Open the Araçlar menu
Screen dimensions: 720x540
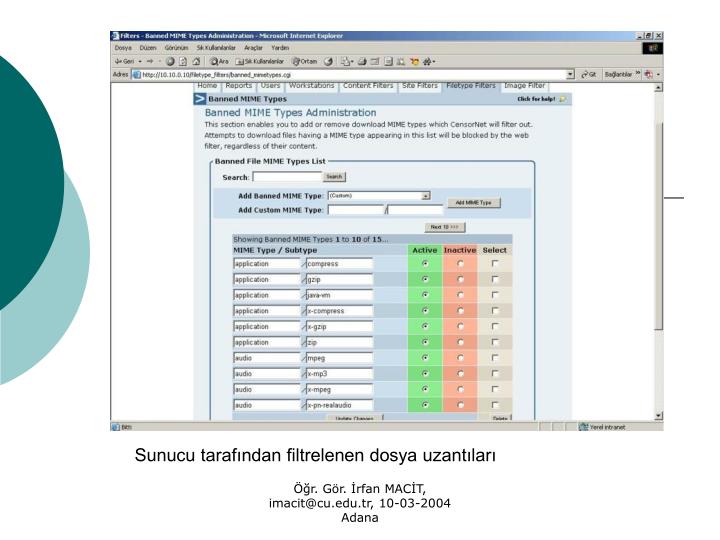pos(253,48)
